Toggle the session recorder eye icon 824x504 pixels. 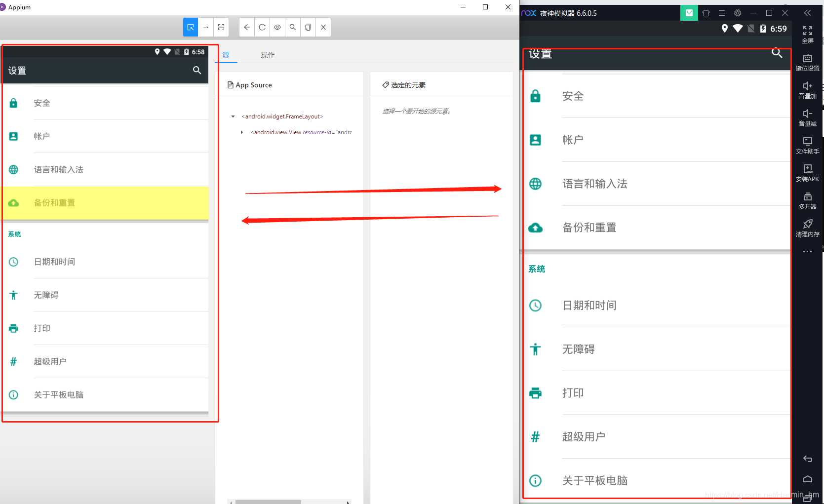(277, 27)
